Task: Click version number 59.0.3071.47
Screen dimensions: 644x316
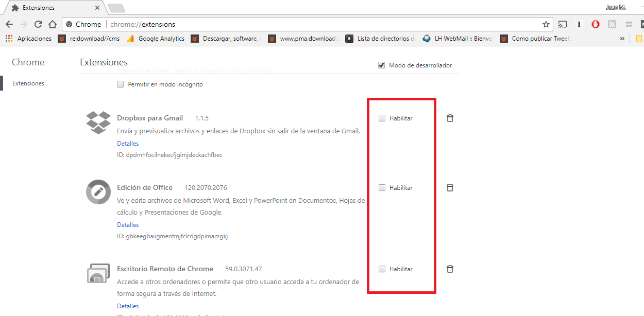Action: [244, 269]
